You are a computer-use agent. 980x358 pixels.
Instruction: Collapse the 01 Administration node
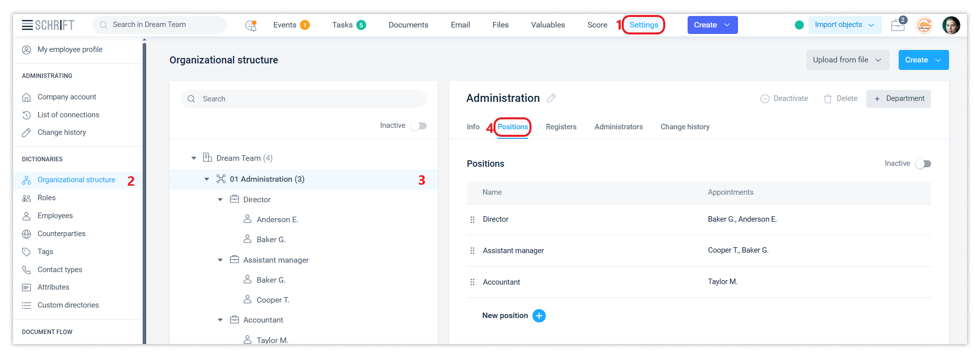(x=207, y=179)
